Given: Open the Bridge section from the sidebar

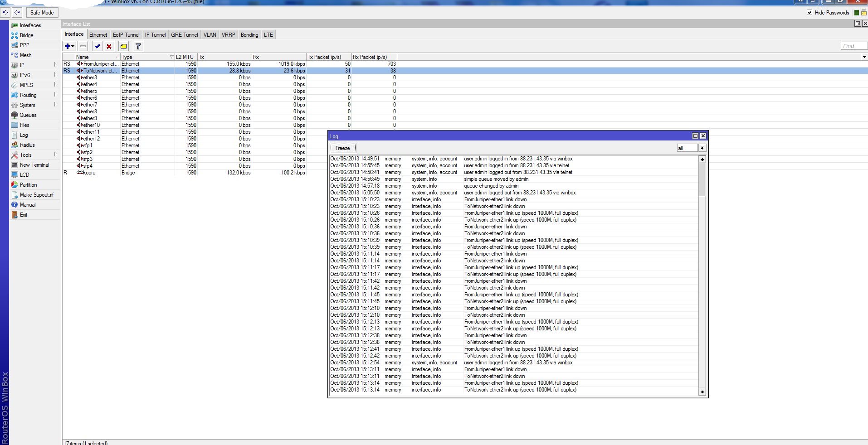Looking at the screenshot, I should click(x=26, y=35).
